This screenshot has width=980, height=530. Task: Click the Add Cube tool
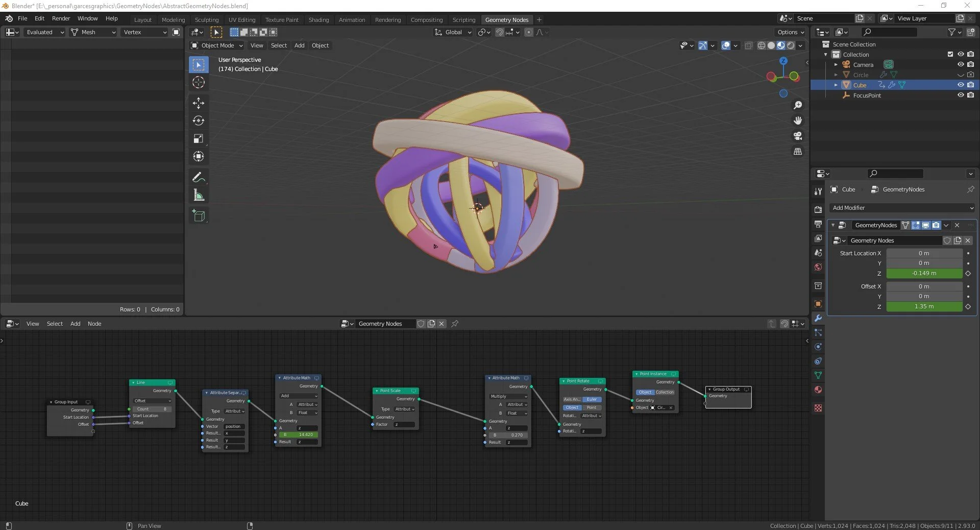pyautogui.click(x=199, y=216)
